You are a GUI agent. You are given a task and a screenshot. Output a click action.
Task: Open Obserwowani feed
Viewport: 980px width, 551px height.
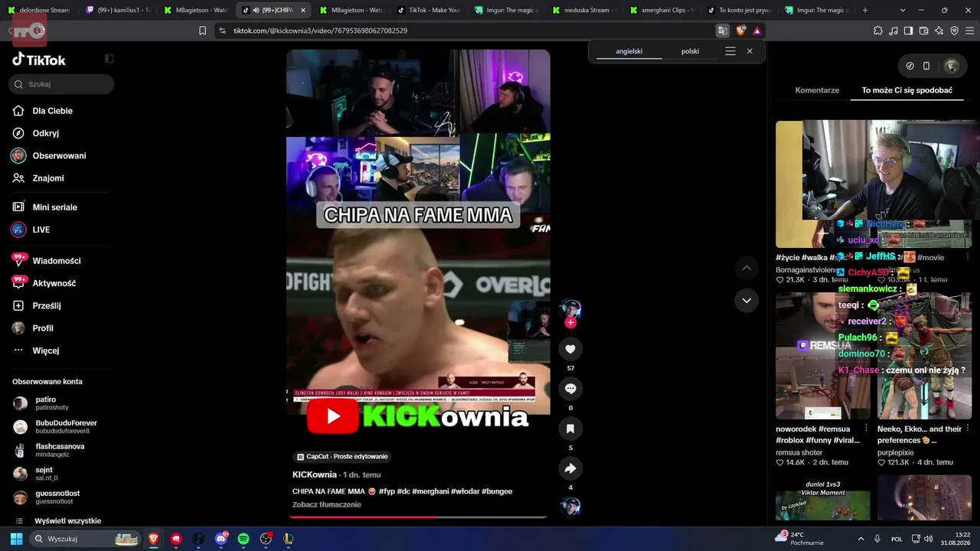[59, 155]
